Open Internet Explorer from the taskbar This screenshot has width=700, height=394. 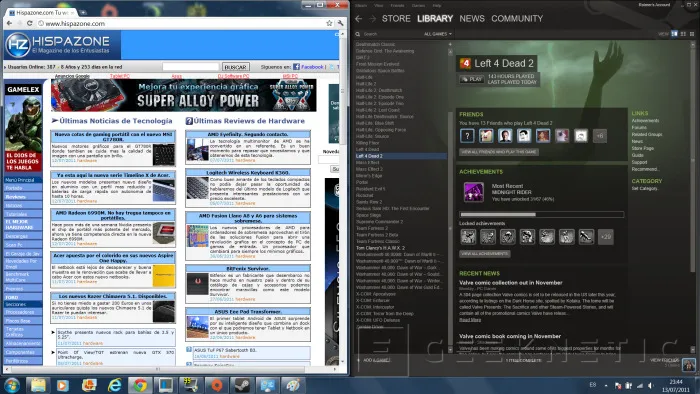coord(115,385)
